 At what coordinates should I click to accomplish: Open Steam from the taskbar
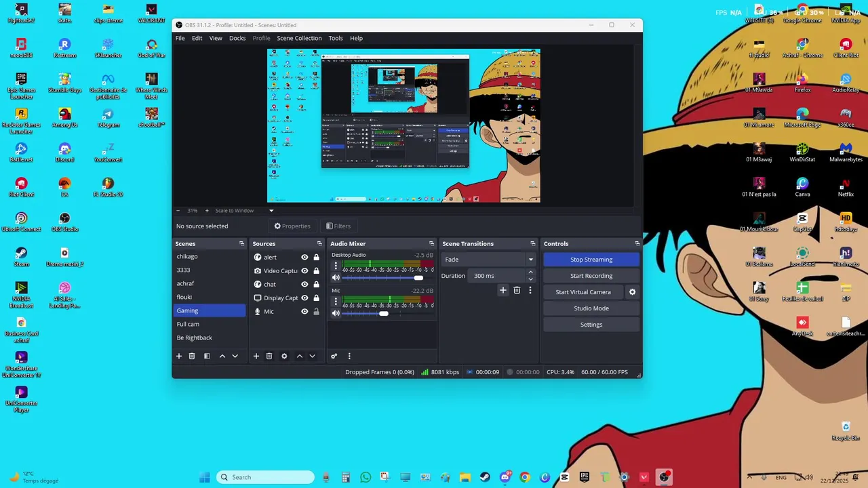tap(485, 477)
